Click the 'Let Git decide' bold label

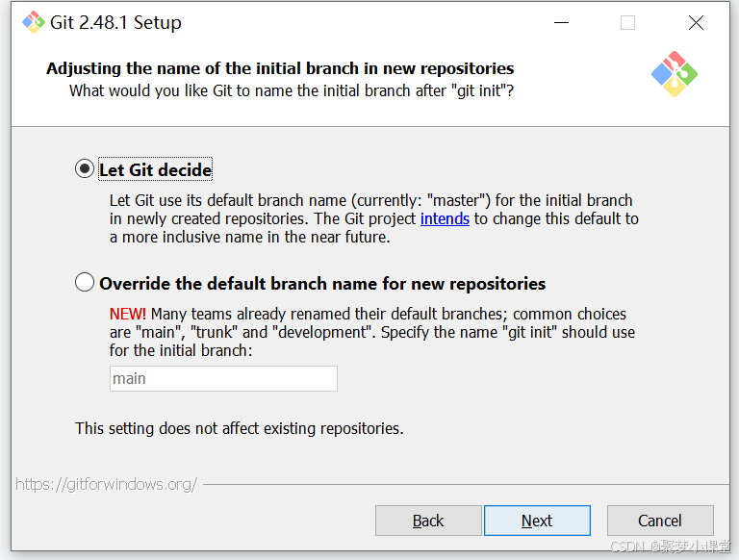click(156, 169)
